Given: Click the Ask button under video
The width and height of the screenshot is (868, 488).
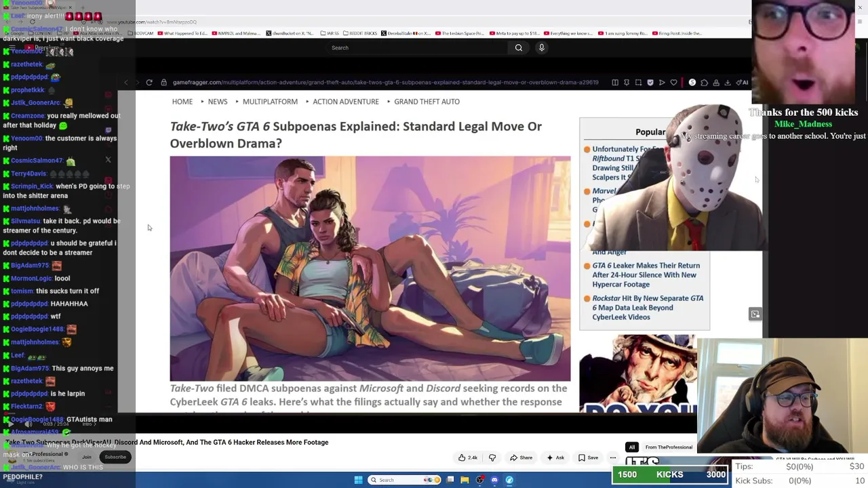Looking at the screenshot, I should click(x=555, y=457).
